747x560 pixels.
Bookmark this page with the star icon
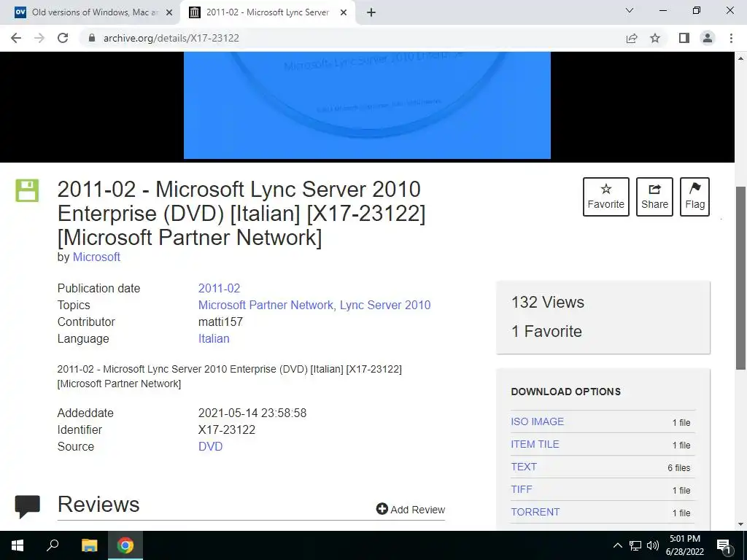[655, 38]
